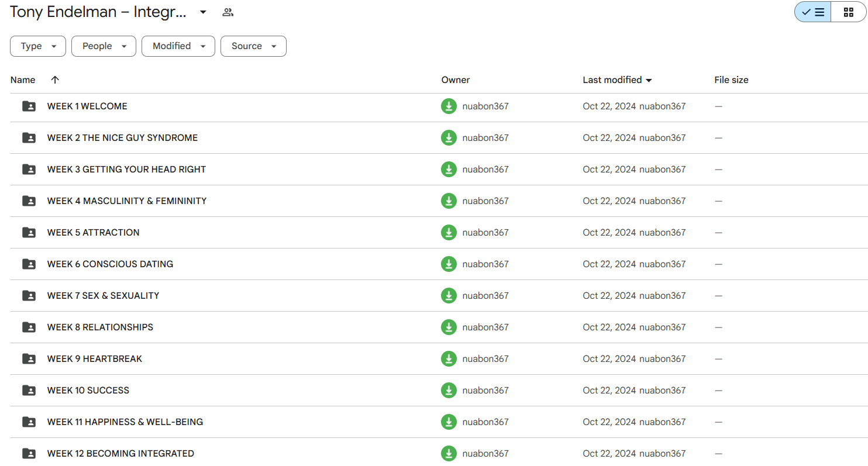Viewport: 868px width, 466px height.
Task: Switch to list layout view
Action: [812, 12]
